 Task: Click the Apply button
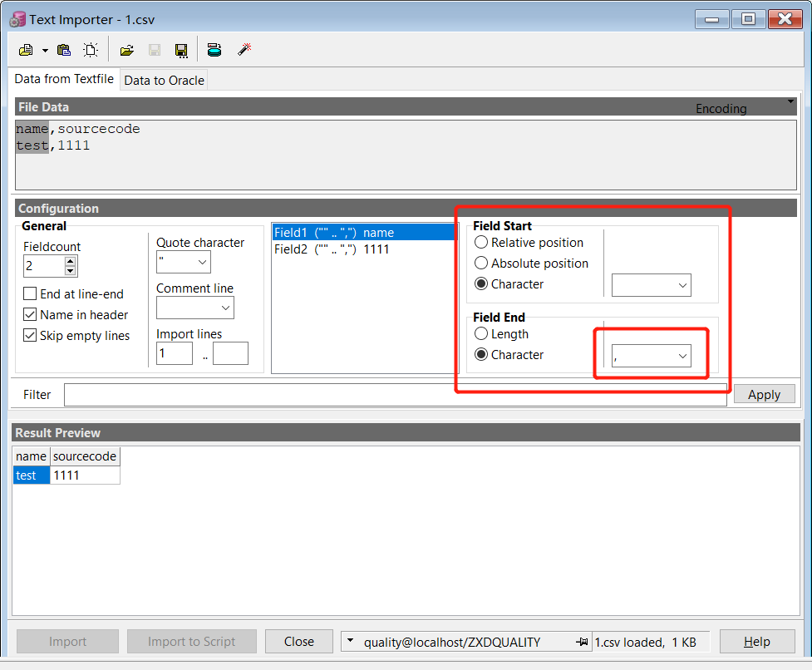click(763, 394)
